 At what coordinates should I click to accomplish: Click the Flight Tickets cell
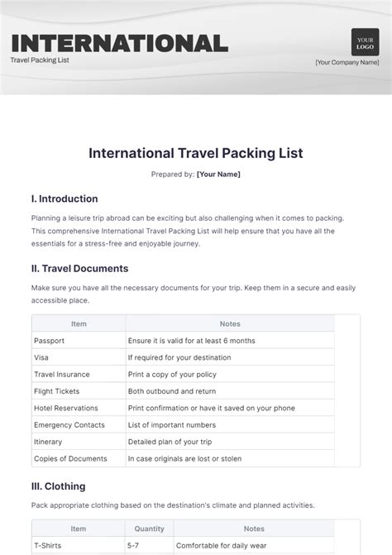tap(79, 391)
